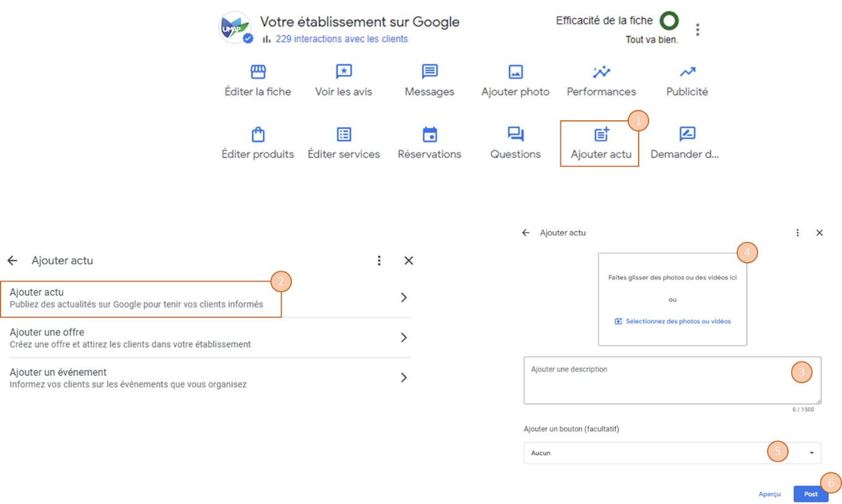842x504 pixels.
Task: Focus the Ajouter une description field
Action: pos(672,380)
